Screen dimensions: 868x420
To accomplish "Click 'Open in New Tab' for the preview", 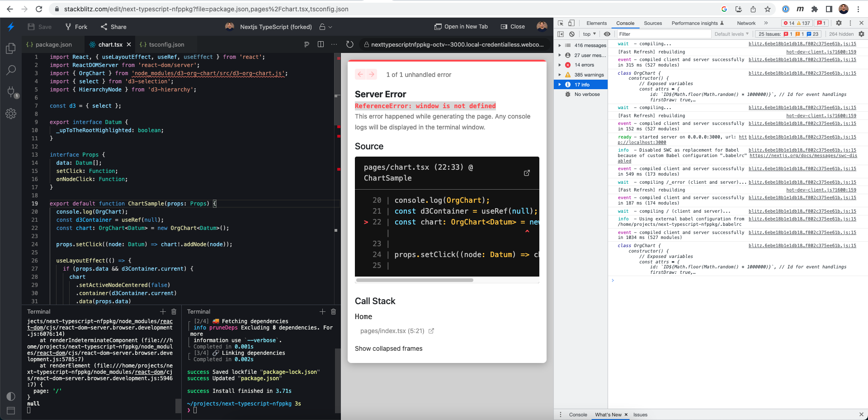I will (461, 26).
